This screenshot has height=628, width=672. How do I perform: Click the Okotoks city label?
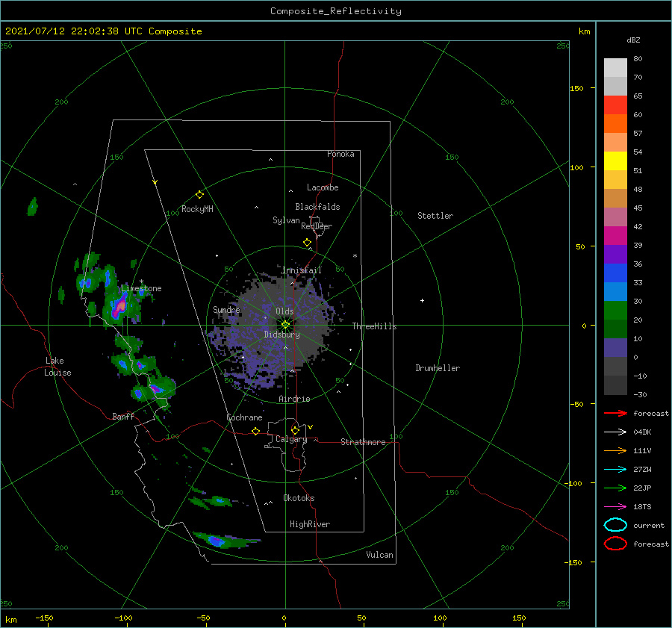(299, 498)
